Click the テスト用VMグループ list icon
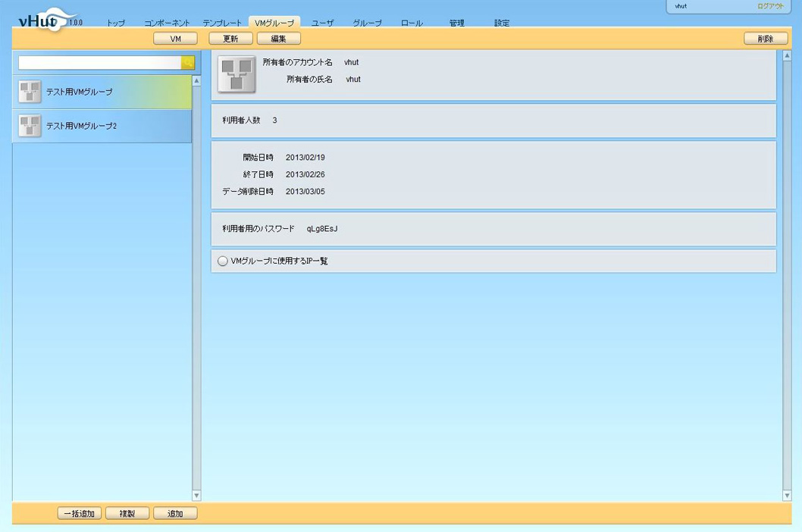Image resolution: width=802 pixels, height=532 pixels. [x=30, y=92]
